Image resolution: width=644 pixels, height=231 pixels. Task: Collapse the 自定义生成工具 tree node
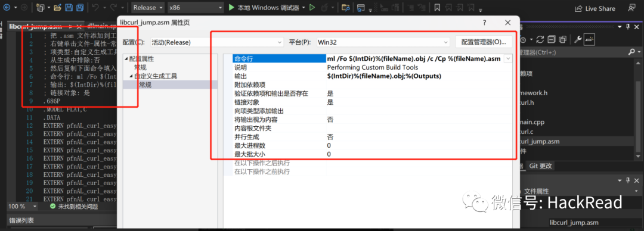131,76
